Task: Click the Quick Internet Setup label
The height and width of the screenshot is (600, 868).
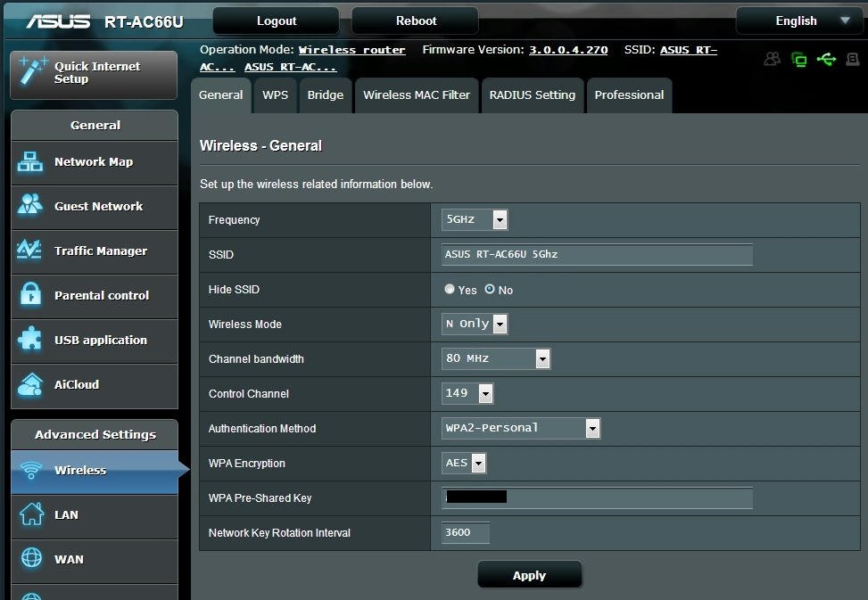Action: coord(97,72)
